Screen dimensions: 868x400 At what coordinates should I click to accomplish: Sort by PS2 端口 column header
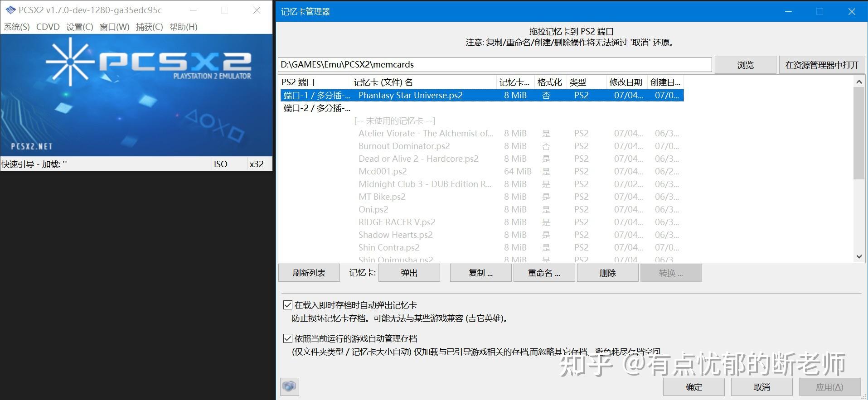click(315, 82)
